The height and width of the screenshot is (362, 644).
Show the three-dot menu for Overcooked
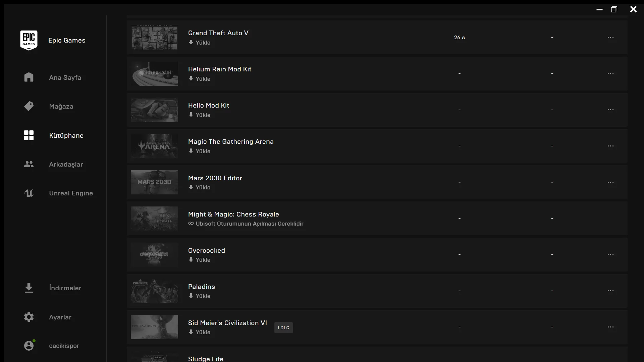(x=610, y=255)
